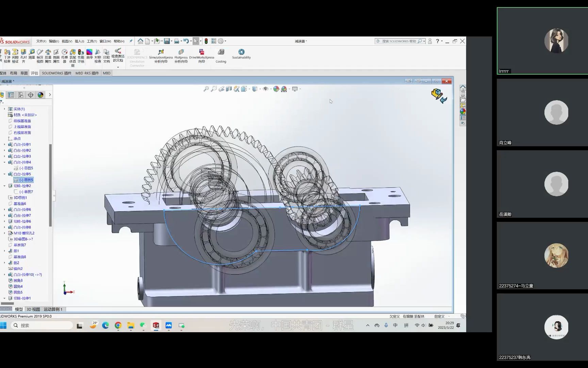
Task: Open Design Library in the task pane
Action: point(463,94)
